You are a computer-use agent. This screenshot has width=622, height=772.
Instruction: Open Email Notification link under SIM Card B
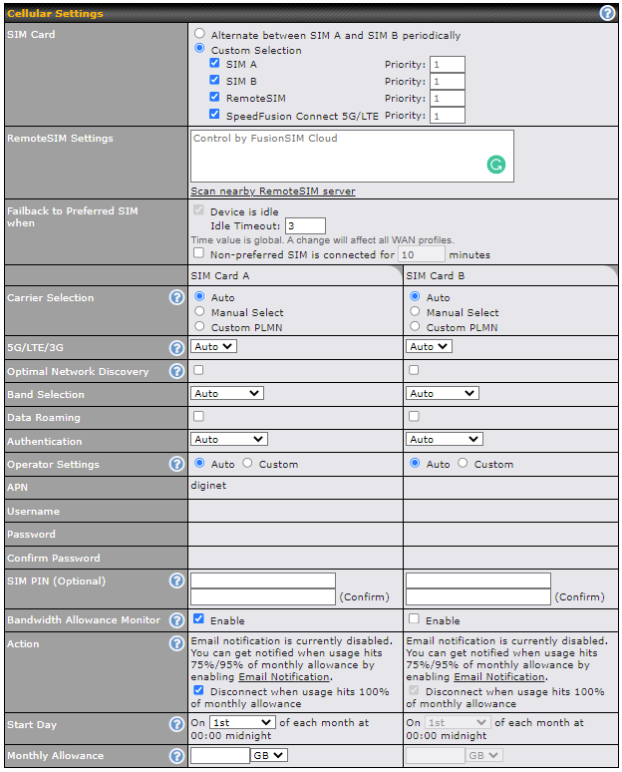coord(500,677)
